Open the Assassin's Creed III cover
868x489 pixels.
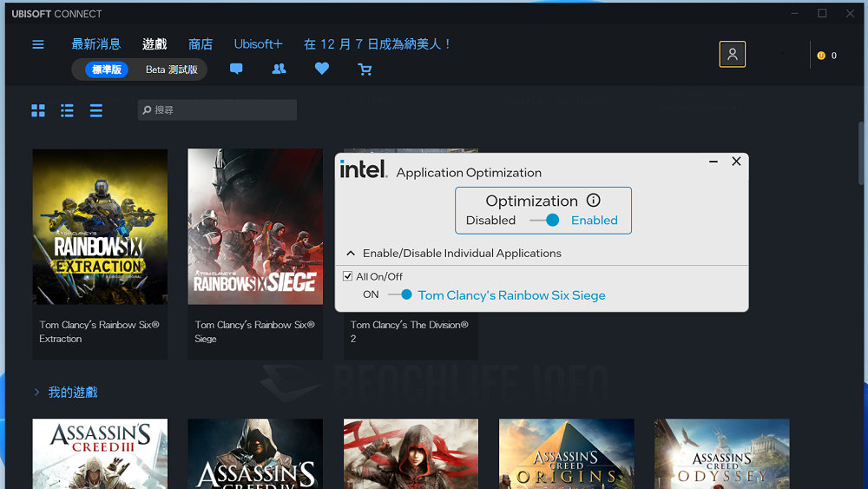coord(100,453)
